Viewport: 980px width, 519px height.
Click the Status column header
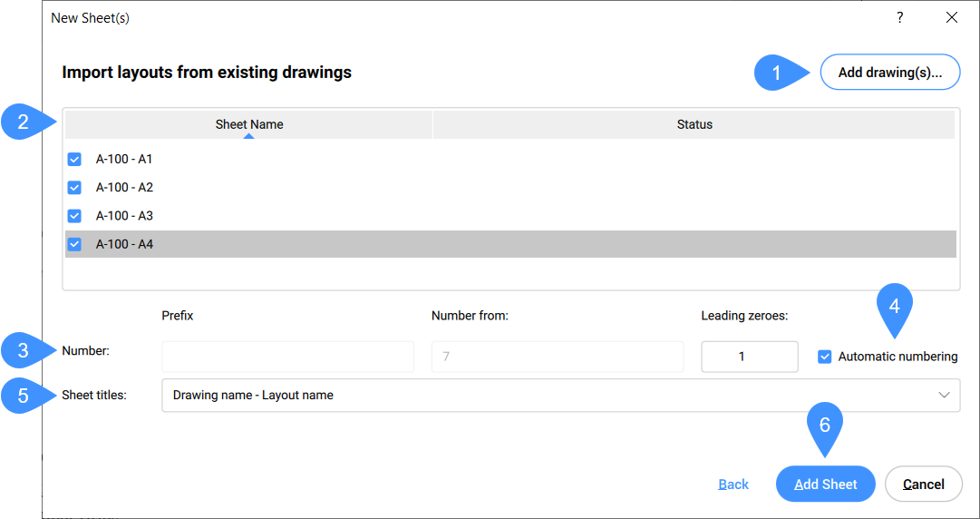pos(694,124)
